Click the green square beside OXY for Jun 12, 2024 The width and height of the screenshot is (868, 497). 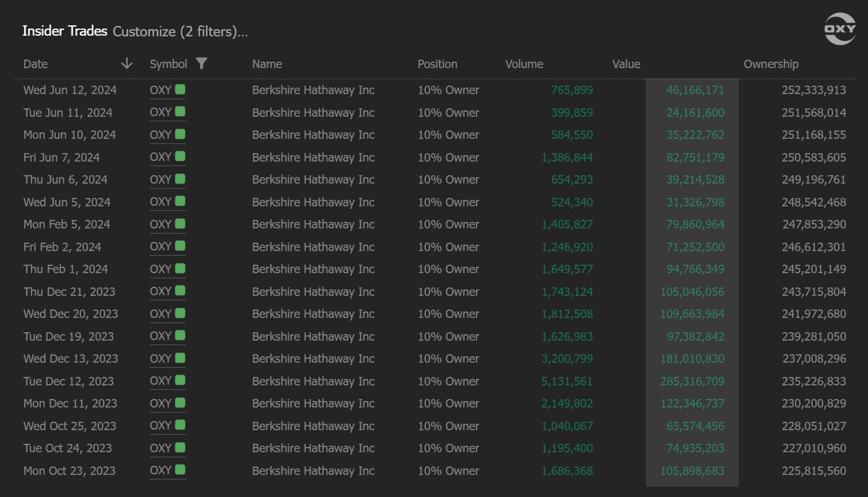click(180, 89)
